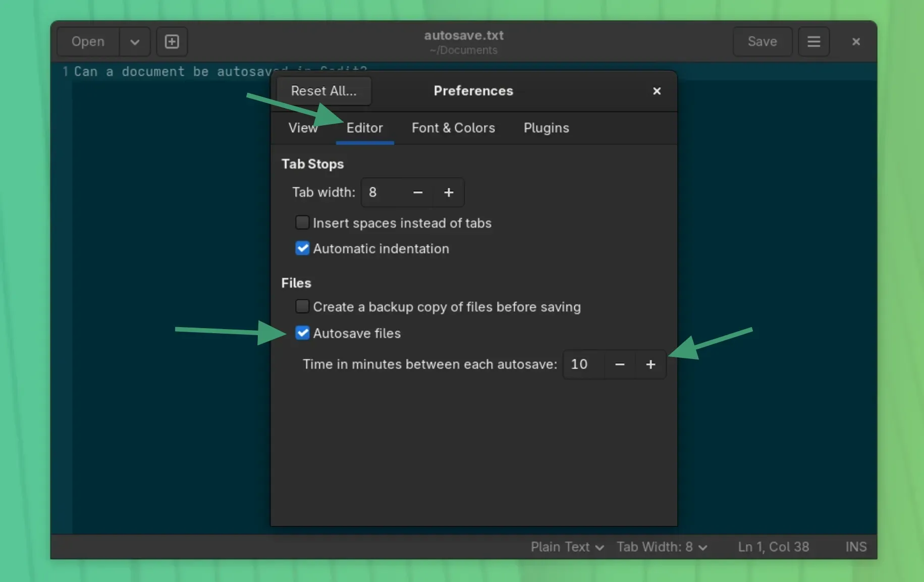Image resolution: width=924 pixels, height=582 pixels.
Task: Expand the Open recent files dropdown
Action: coord(134,41)
